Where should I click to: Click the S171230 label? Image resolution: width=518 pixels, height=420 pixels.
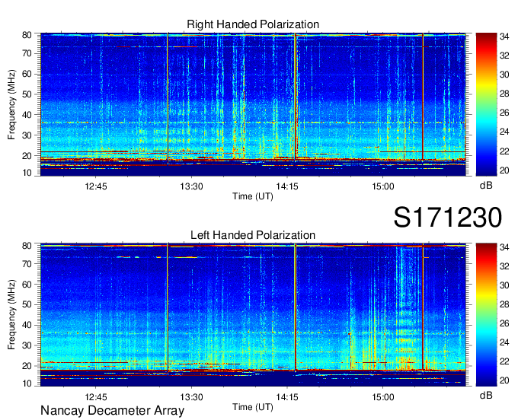click(x=448, y=217)
